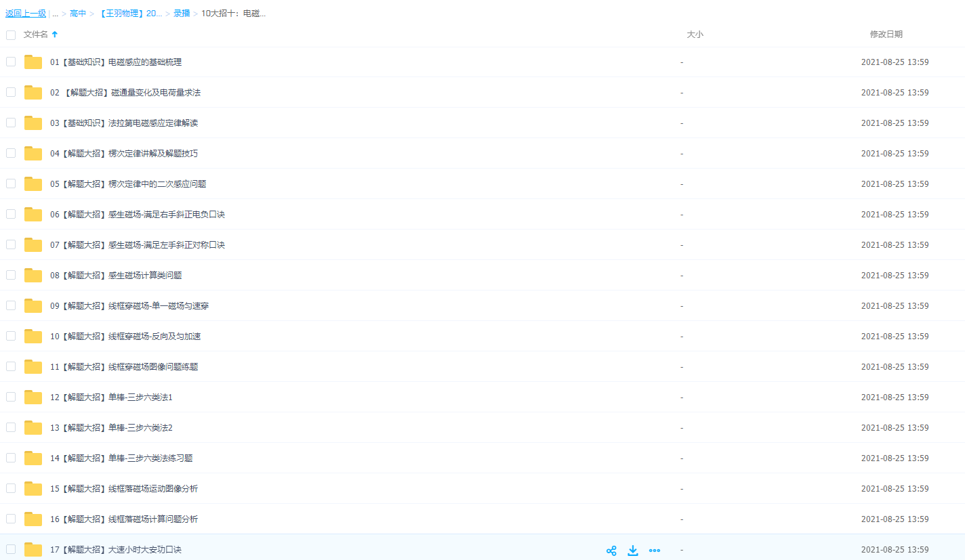This screenshot has width=965, height=560.
Task: Sort by the 修改日期 column header
Action: click(886, 35)
